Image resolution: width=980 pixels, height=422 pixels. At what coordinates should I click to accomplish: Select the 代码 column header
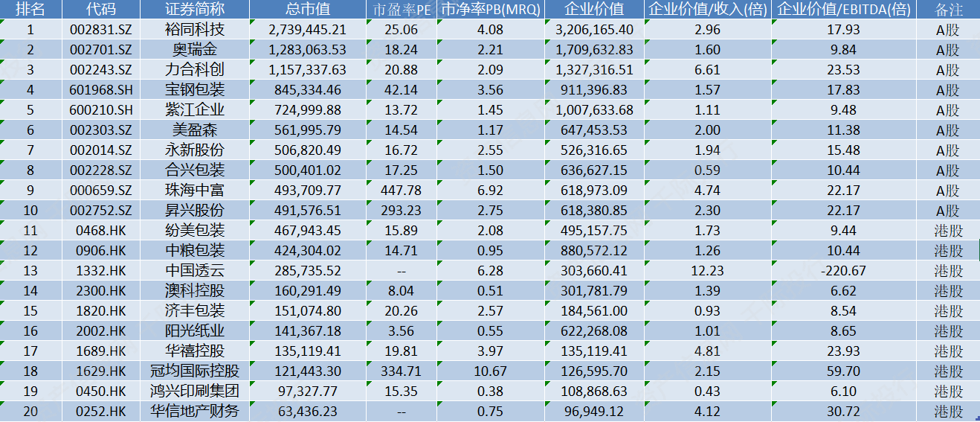pos(101,10)
